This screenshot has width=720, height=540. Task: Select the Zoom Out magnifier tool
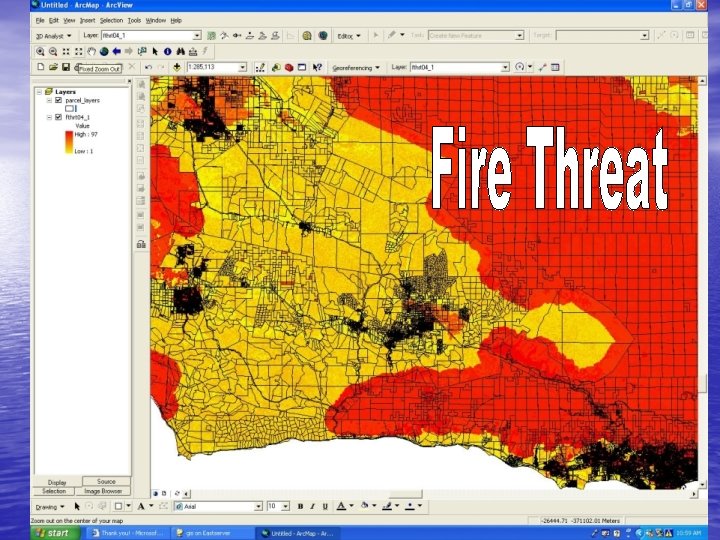coord(53,51)
